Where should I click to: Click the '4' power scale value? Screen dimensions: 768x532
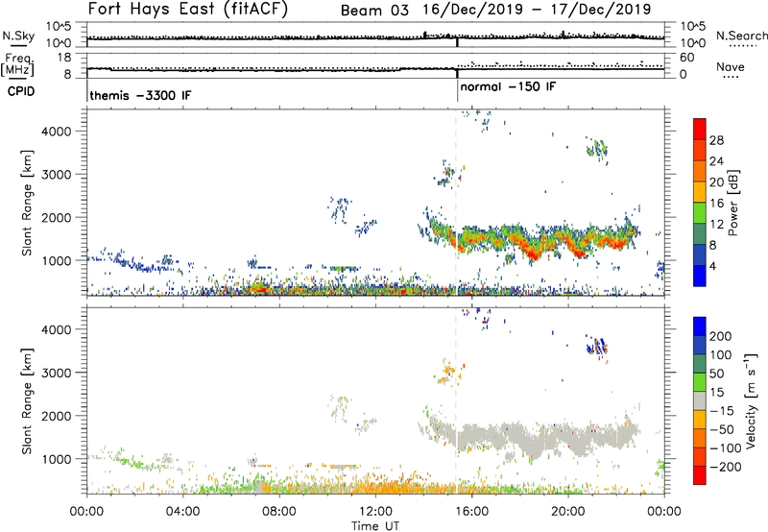(712, 266)
